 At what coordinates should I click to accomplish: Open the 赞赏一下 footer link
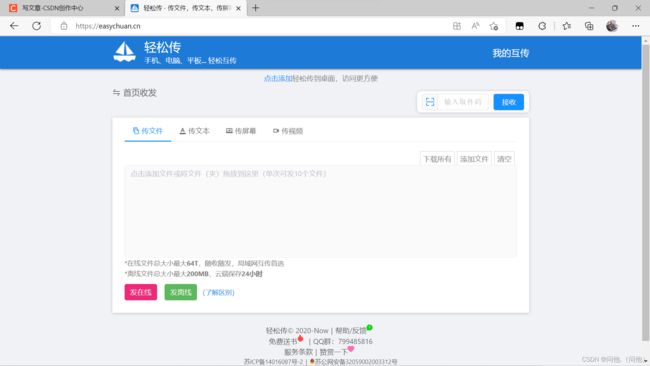(x=334, y=352)
